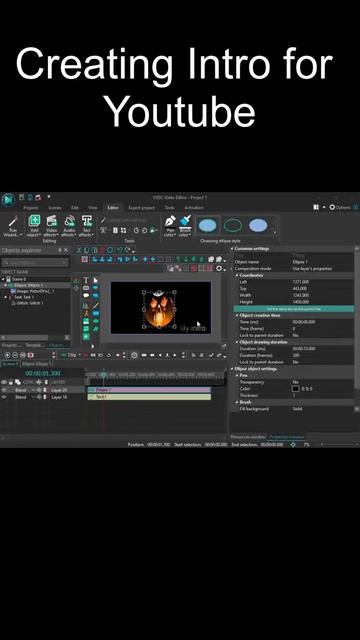Select the line drawing tool
This screenshot has width=360, height=640.
coord(96,305)
